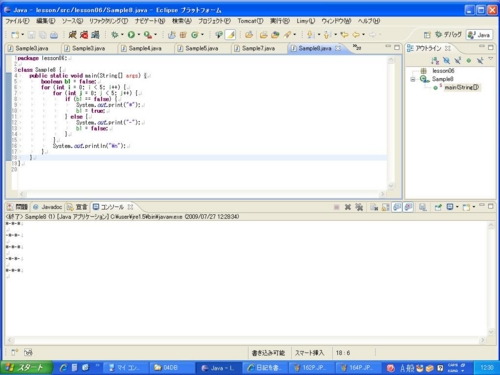This screenshot has height=375, width=500.
Task: Toggle Hide Local Types in Outline
Action: coord(480,60)
